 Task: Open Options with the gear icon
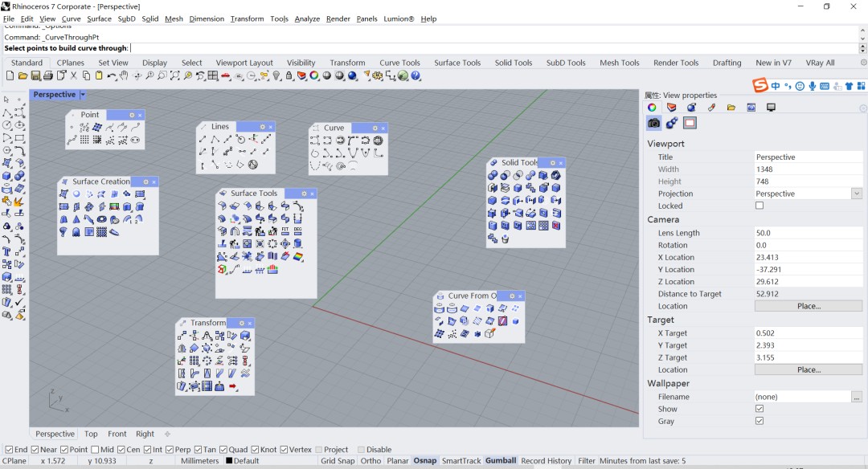[378, 75]
